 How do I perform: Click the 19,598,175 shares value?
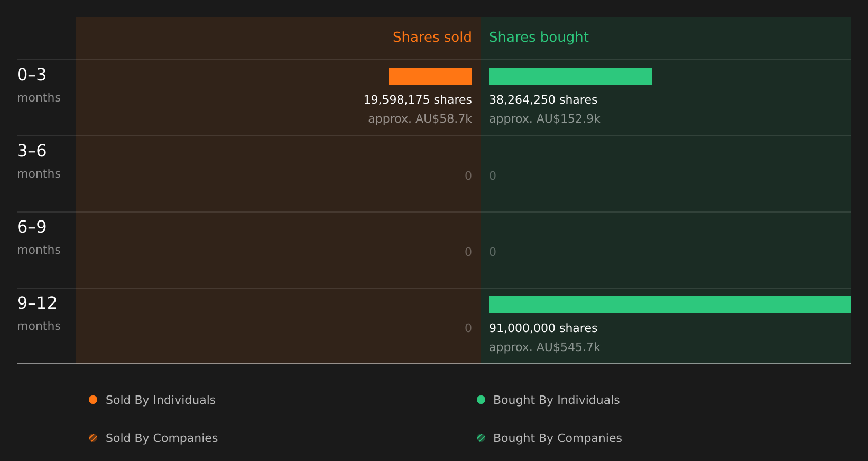(x=418, y=100)
